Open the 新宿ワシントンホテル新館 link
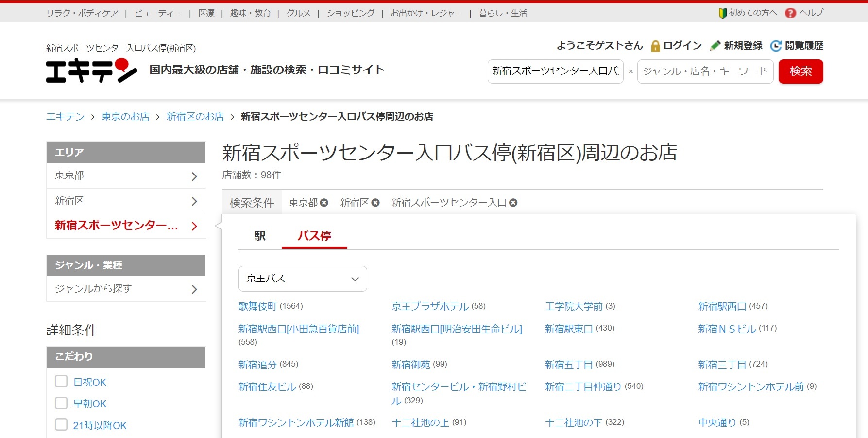Image resolution: width=868 pixels, height=438 pixels. click(296, 423)
